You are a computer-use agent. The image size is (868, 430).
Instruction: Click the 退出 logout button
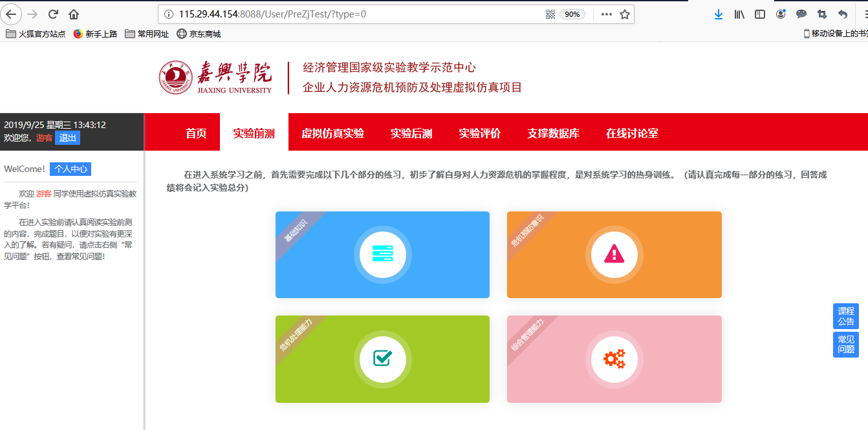click(68, 138)
